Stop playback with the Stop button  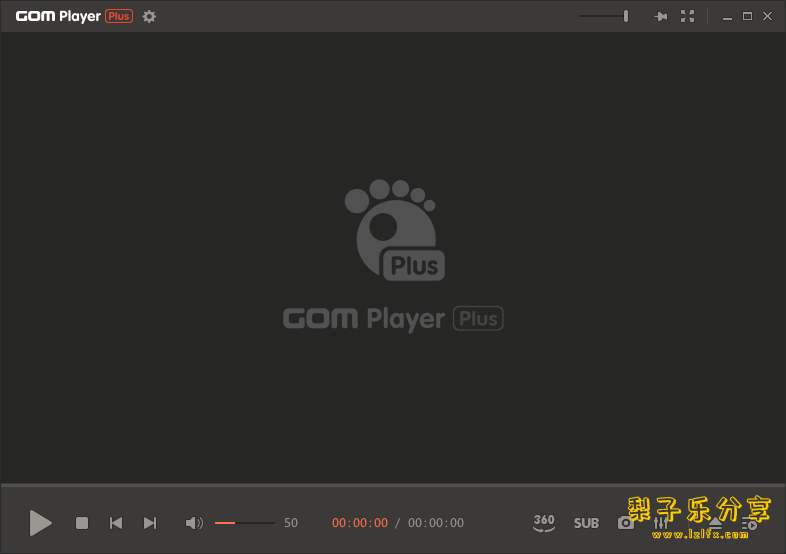click(x=82, y=523)
